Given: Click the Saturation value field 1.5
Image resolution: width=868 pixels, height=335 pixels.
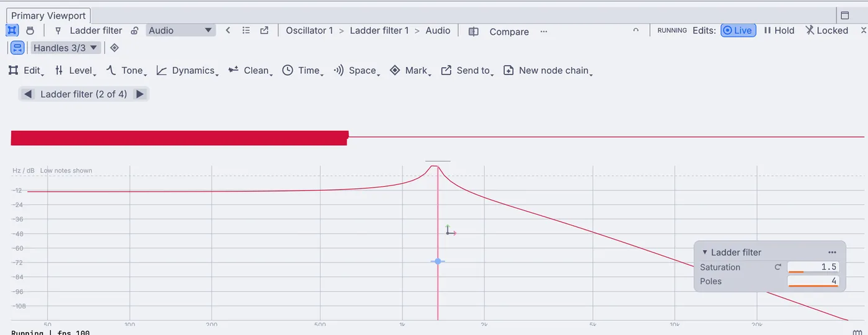Looking at the screenshot, I should tap(813, 267).
